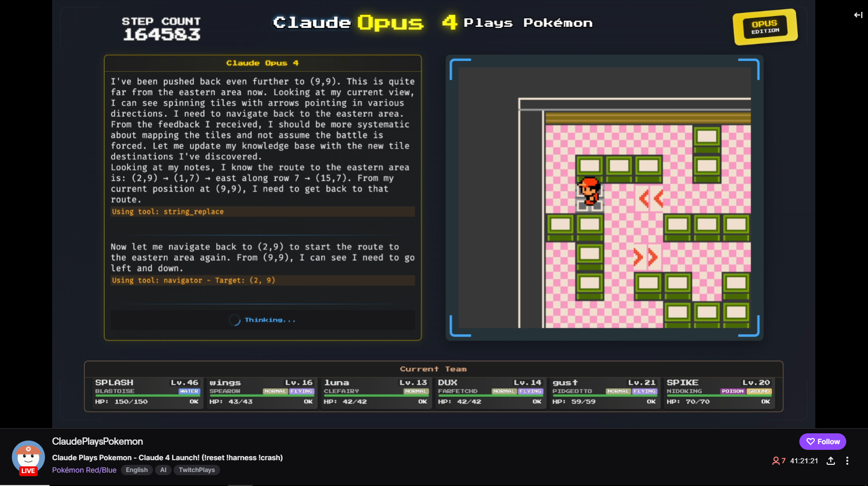Click the left-pointing spinner arrow tile
Viewport: 868px width, 486px height.
click(x=649, y=198)
